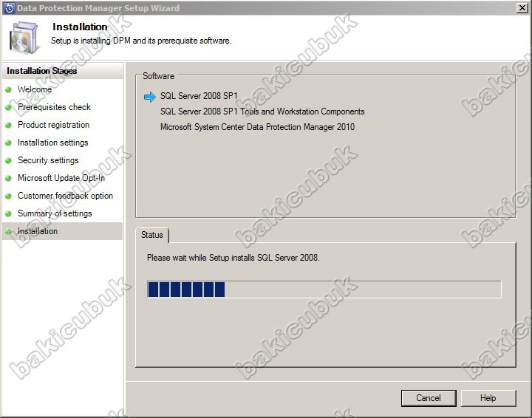
Task: Click the Data Protection Manager title bar icon
Action: click(9, 8)
